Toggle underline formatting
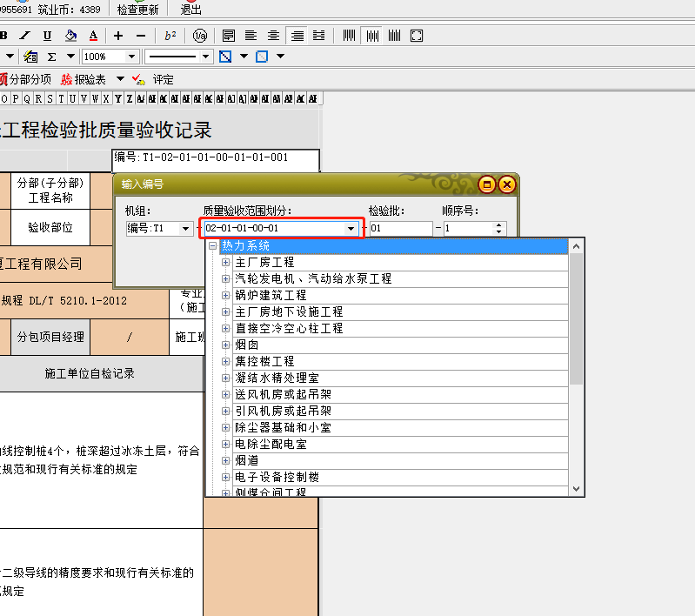This screenshot has height=616, width=695. [47, 36]
